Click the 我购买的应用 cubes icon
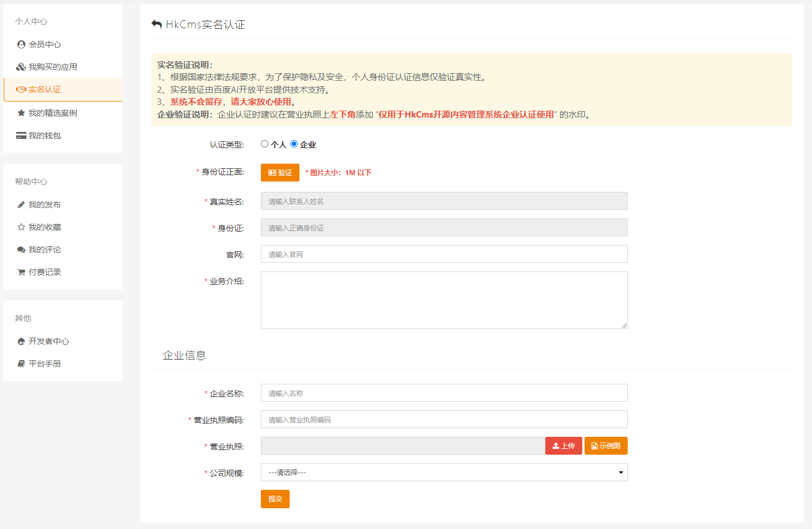The image size is (812, 529). pyautogui.click(x=21, y=67)
